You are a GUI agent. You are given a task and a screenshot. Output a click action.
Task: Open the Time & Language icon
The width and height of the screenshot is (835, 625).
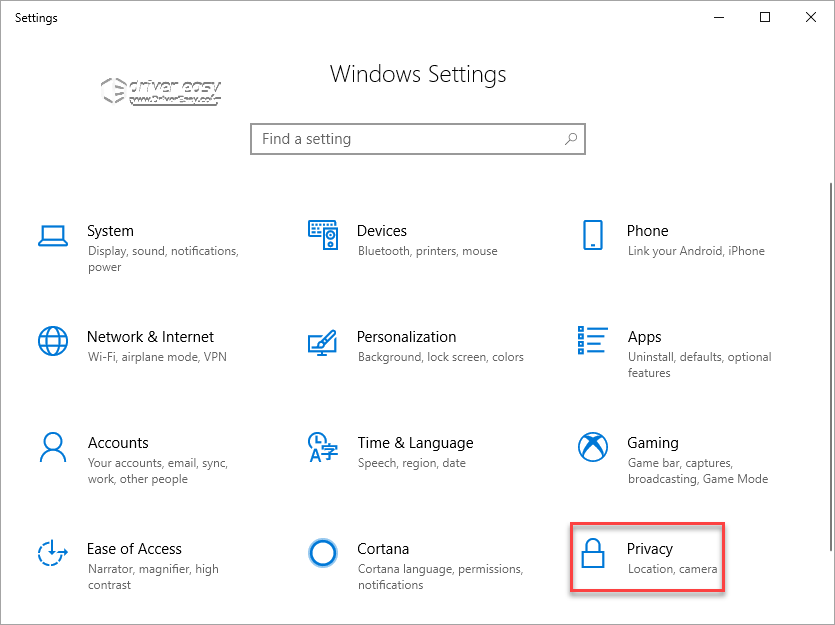tap(323, 447)
